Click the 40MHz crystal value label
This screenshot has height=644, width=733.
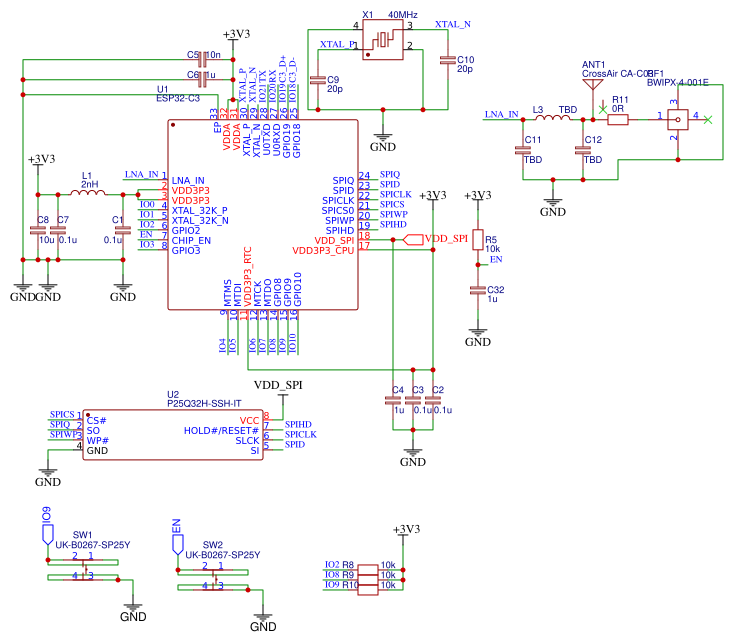coord(402,15)
